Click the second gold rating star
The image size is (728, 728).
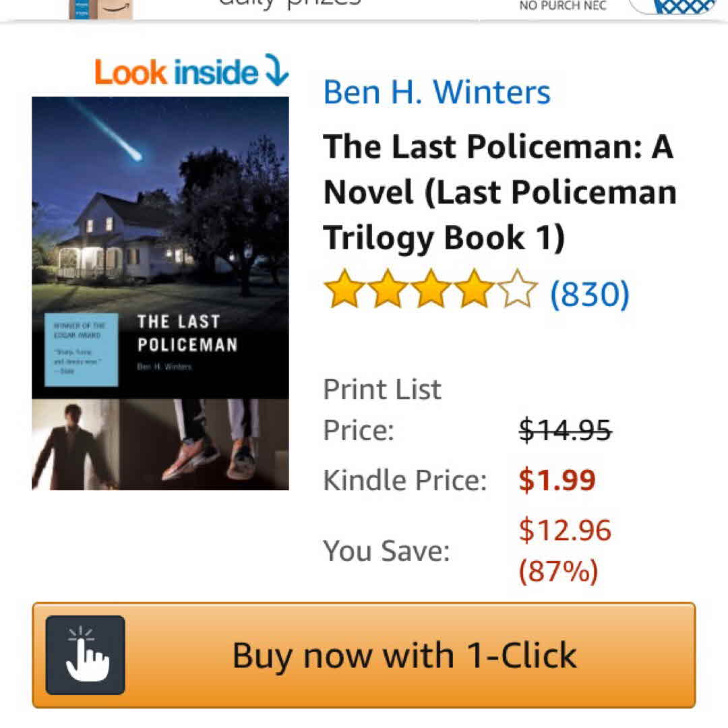click(x=387, y=289)
